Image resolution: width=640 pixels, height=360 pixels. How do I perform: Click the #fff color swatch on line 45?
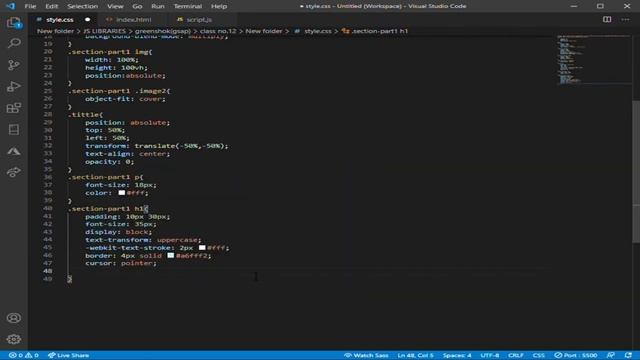tap(202, 248)
